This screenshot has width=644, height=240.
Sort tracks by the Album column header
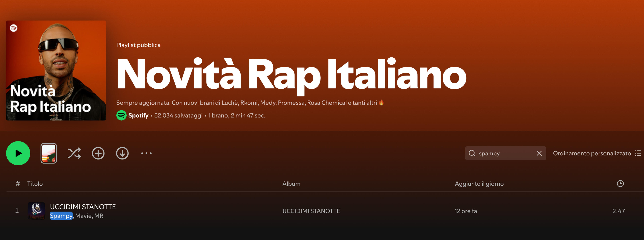[x=291, y=184]
